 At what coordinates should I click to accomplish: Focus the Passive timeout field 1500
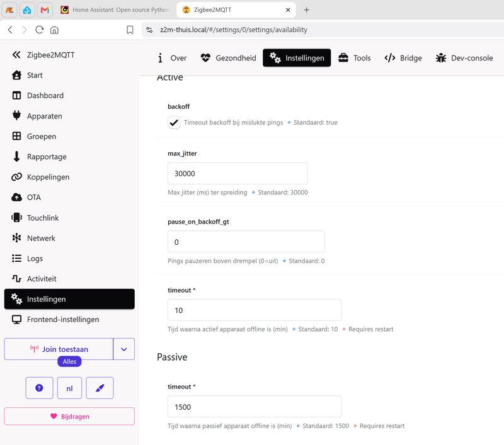tap(255, 407)
